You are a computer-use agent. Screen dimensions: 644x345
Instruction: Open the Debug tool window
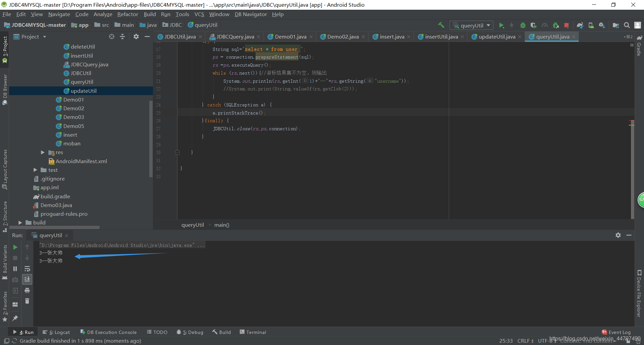[190, 332]
